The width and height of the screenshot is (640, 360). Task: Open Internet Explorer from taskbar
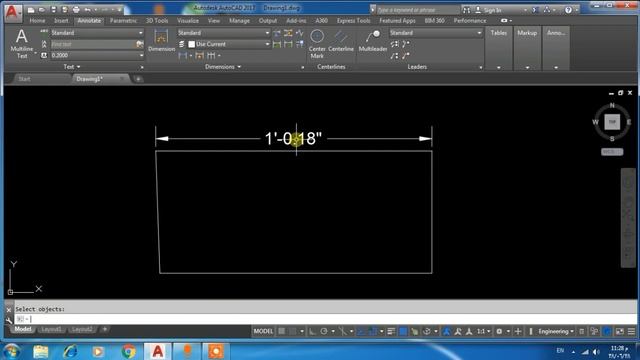pyautogui.click(x=70, y=351)
